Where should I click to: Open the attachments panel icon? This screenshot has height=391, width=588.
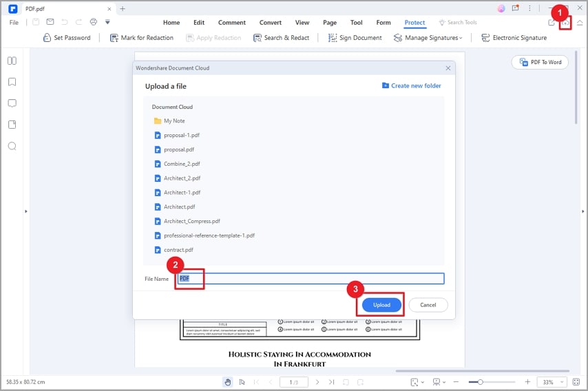(12, 125)
